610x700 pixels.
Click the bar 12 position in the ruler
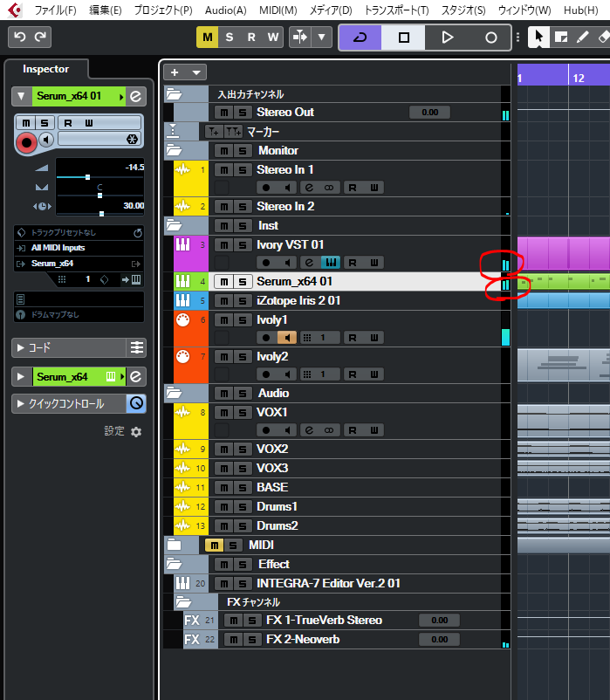(x=579, y=79)
